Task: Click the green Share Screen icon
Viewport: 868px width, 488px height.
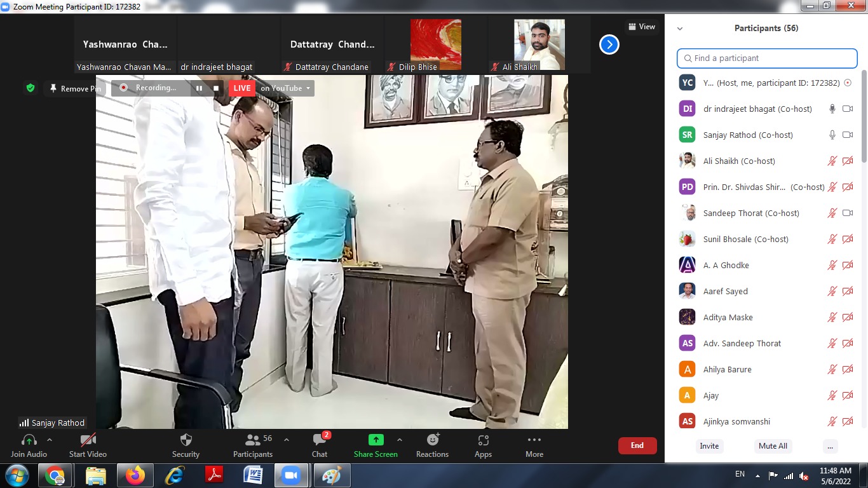Action: point(376,440)
